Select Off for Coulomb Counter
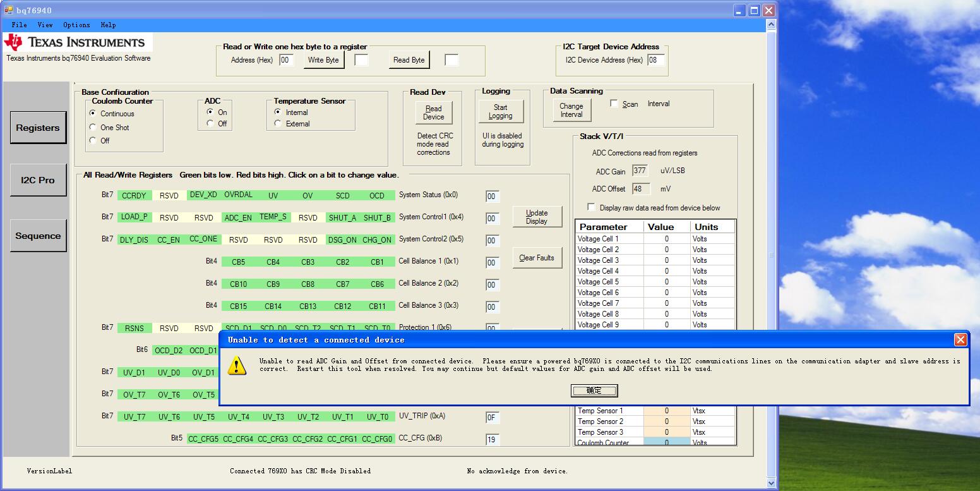Screen dimensions: 980x491 [99, 140]
